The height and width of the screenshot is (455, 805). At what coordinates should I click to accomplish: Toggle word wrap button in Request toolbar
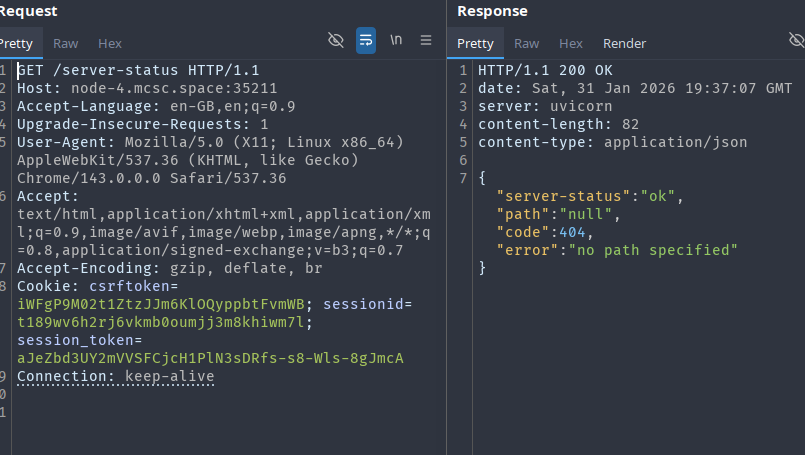[x=366, y=40]
